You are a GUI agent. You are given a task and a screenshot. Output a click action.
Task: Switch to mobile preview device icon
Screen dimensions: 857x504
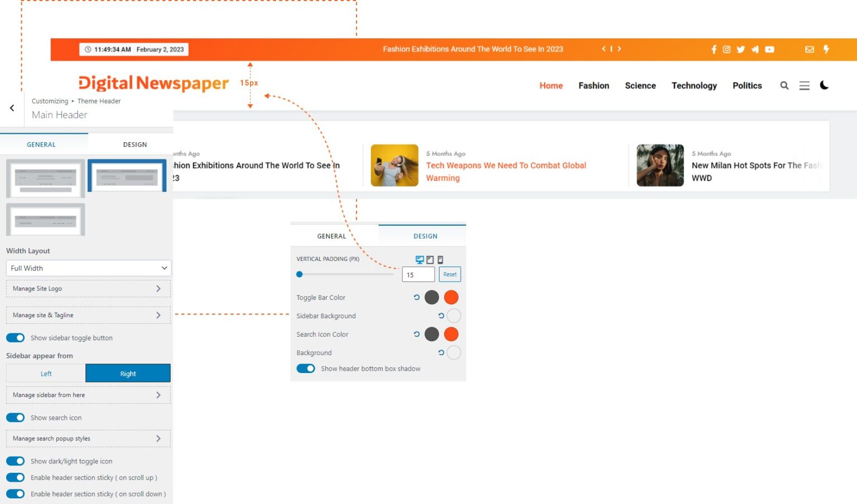[441, 259]
